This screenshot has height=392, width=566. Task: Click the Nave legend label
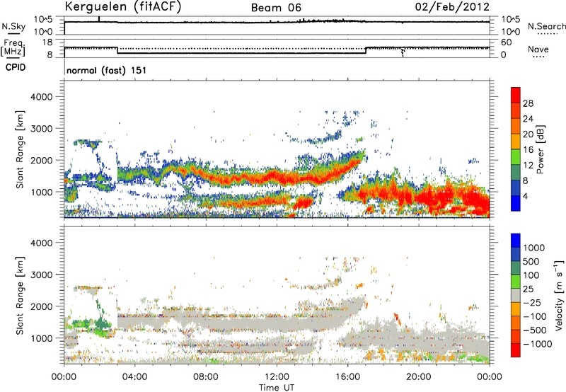pyautogui.click(x=538, y=49)
